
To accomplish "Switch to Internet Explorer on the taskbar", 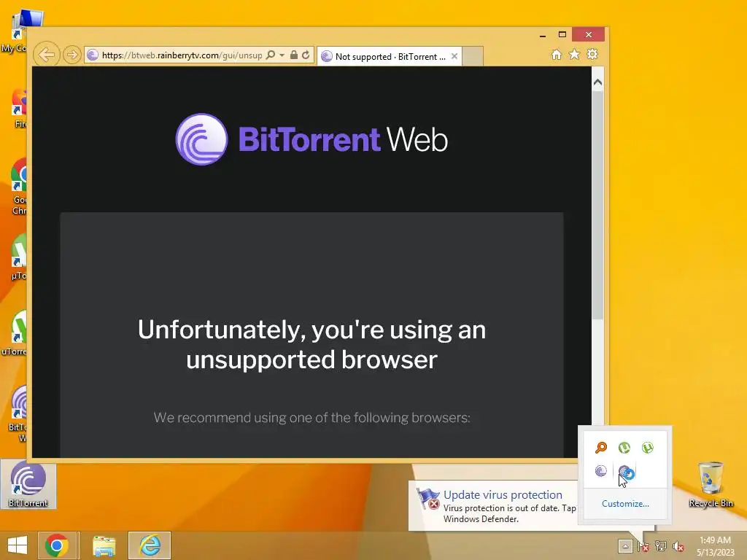I will pos(150,545).
